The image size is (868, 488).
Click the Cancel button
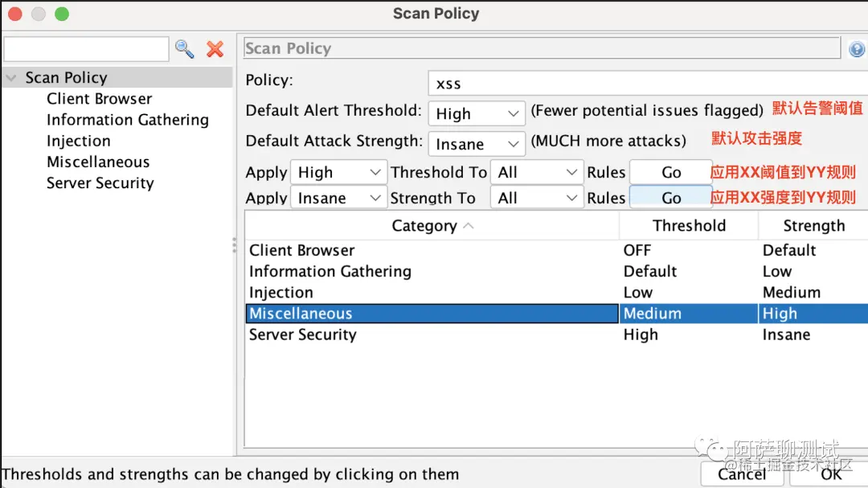click(742, 474)
